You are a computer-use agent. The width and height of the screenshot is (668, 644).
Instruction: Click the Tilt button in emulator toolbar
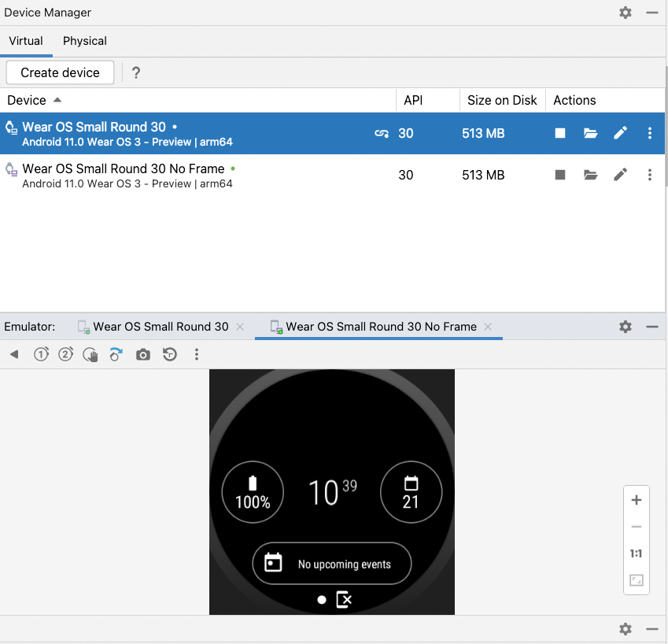coord(116,355)
